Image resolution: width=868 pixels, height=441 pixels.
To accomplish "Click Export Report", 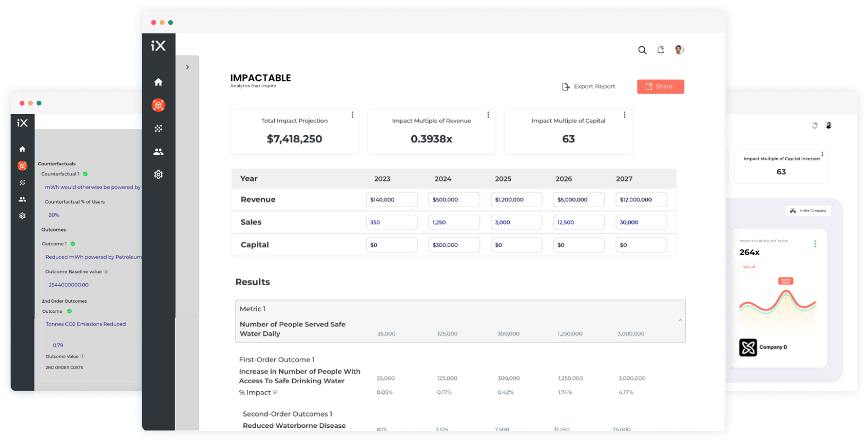I will point(588,86).
